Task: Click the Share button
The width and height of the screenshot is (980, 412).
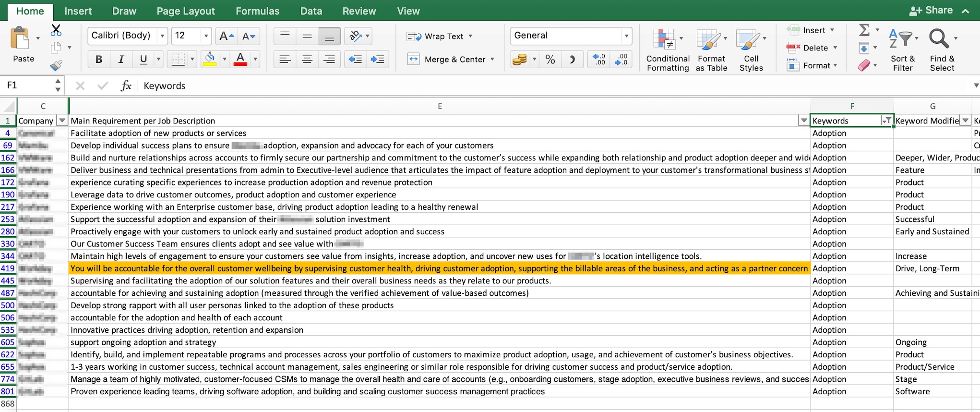Action: 931,11
